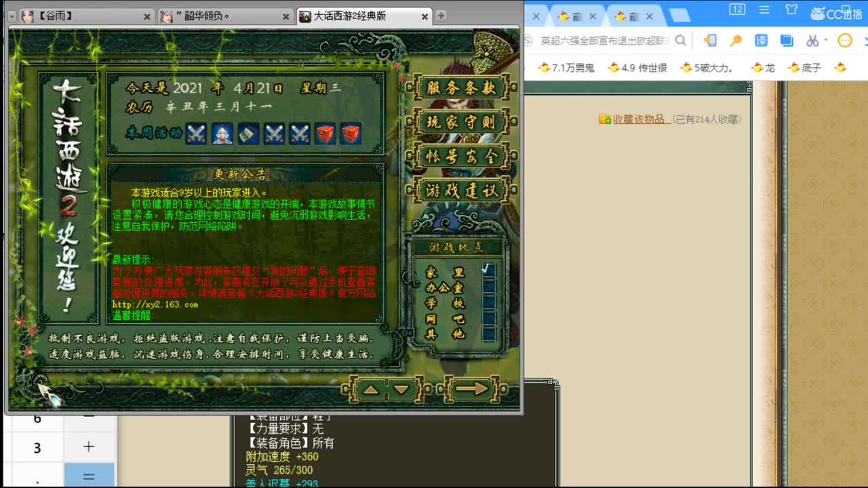Click the number 12 badge icon
The height and width of the screenshot is (488, 868).
737,9
